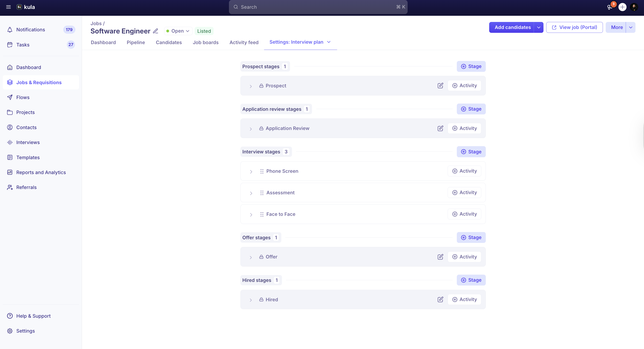This screenshot has width=644, height=349.
Task: Click pencil icon beside Software Engineer title
Action: pyautogui.click(x=155, y=31)
